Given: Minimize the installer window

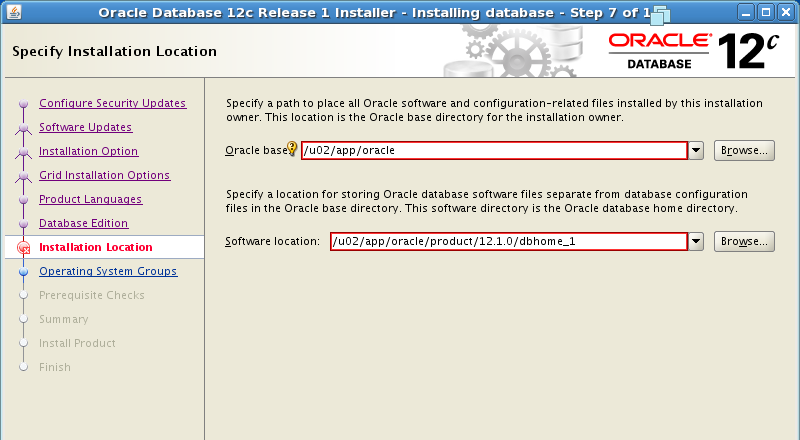Looking at the screenshot, I should coord(746,12).
